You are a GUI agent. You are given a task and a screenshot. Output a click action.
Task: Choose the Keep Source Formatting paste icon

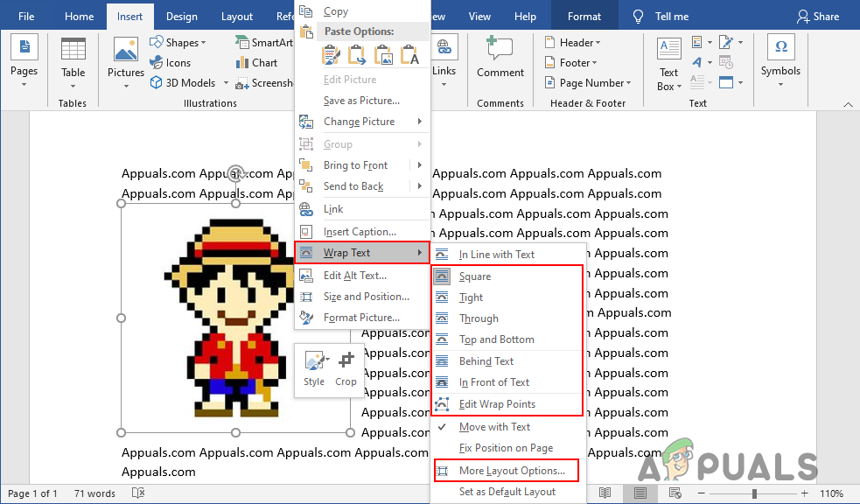click(x=331, y=55)
